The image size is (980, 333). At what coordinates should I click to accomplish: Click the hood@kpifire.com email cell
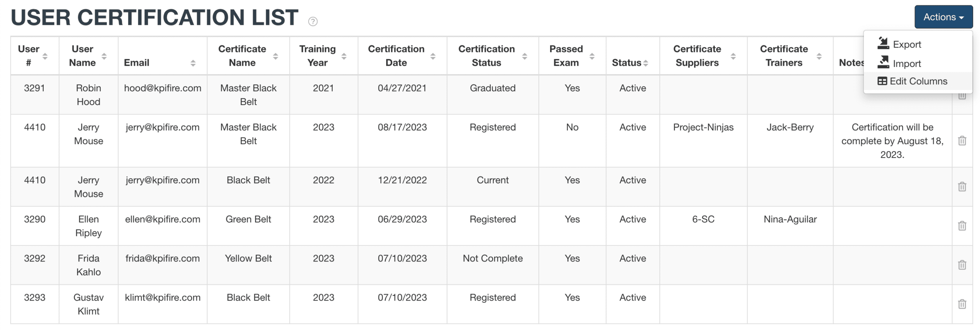(x=162, y=88)
